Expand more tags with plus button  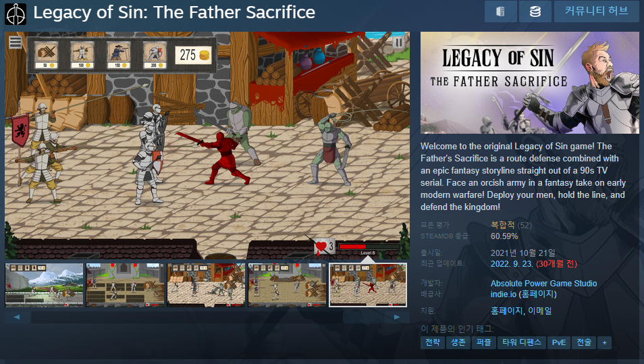[x=604, y=342]
